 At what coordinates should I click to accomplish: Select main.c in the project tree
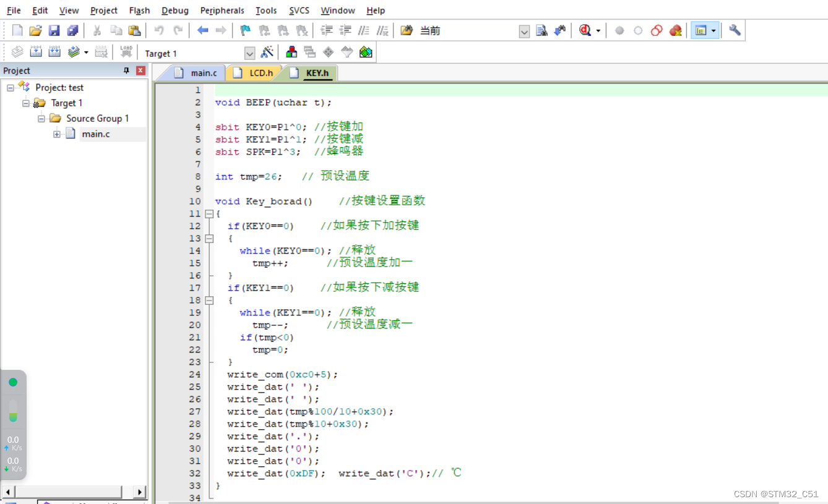[96, 134]
